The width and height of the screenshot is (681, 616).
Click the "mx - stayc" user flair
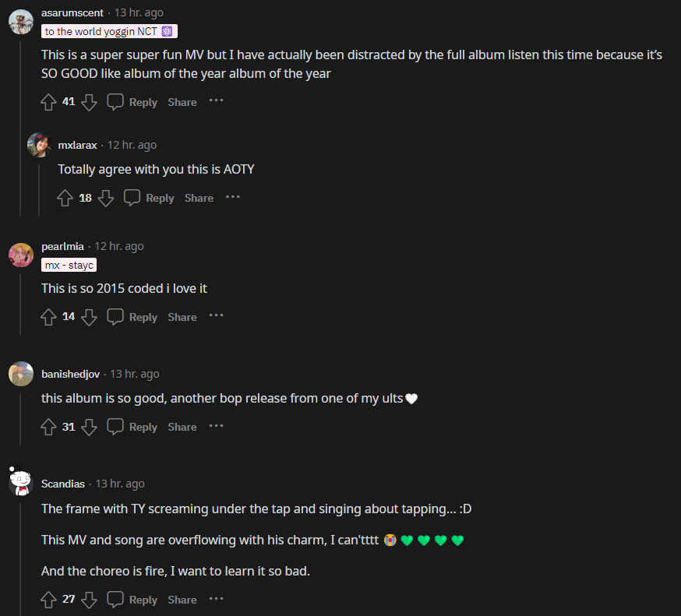point(69,266)
